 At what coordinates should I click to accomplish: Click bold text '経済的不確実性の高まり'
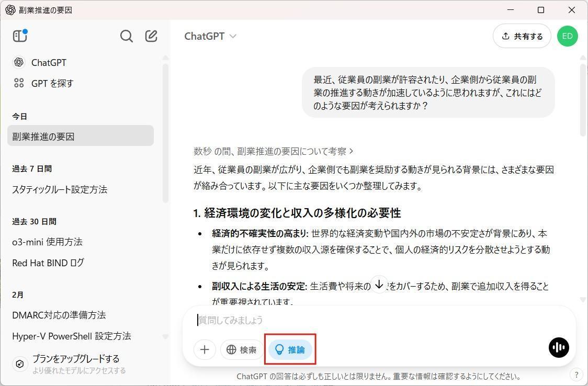(259, 233)
